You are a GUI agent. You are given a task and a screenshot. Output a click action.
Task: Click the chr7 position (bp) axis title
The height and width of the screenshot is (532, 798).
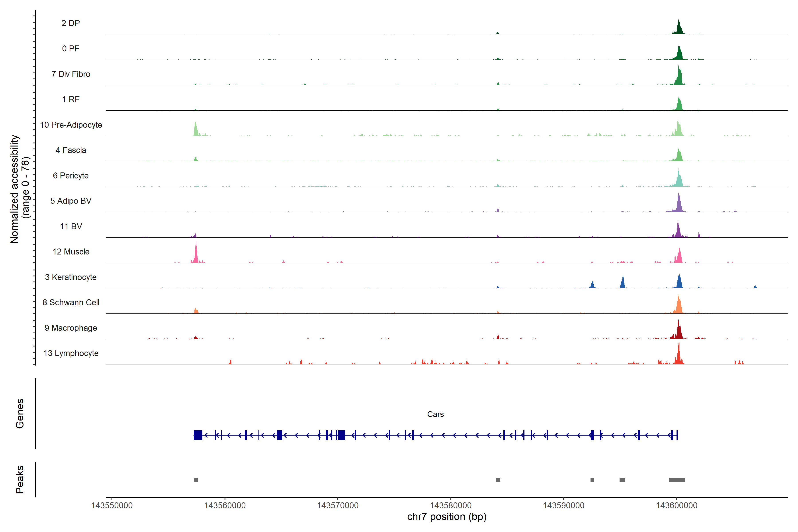[446, 517]
